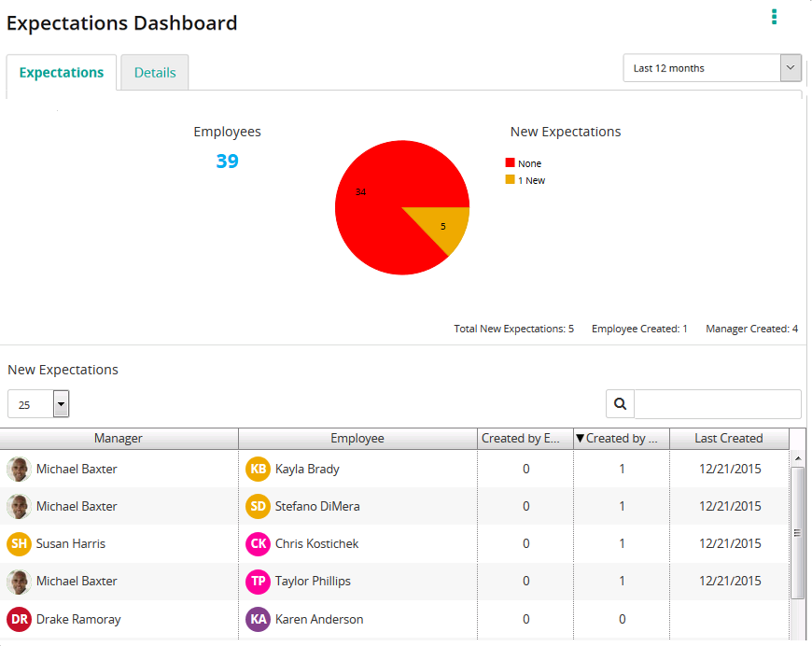Click Michael Baxter name in Kayla Brady row
This screenshot has height=646, width=812.
click(77, 469)
